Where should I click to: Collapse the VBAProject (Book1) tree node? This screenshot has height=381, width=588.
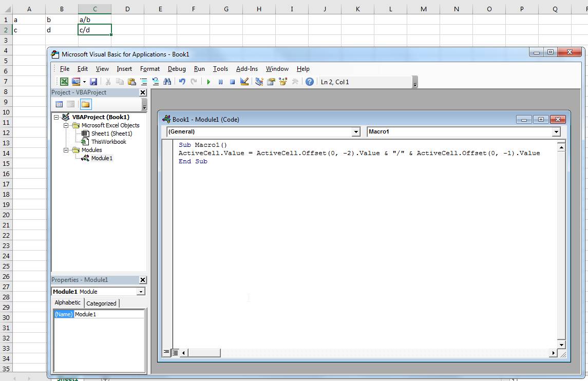56,117
